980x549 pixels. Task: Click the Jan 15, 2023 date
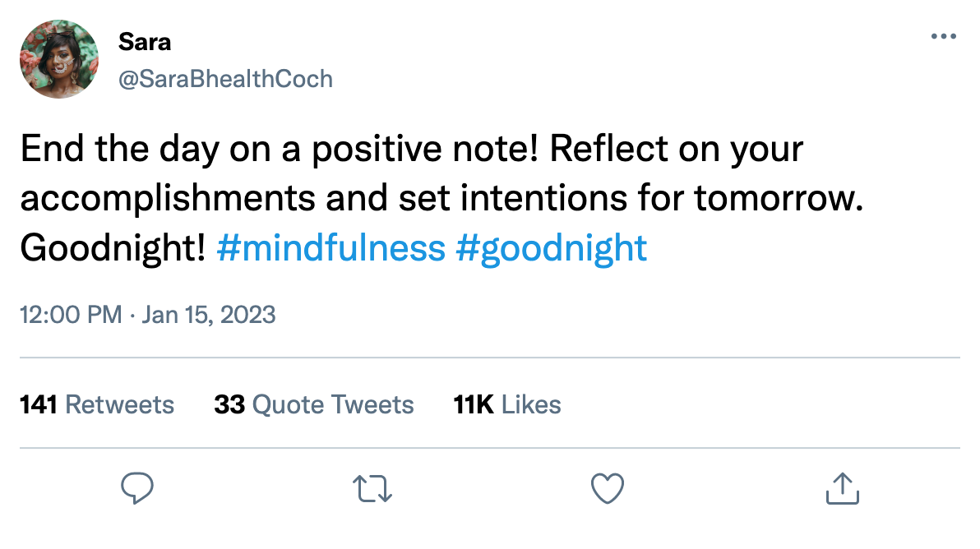pyautogui.click(x=208, y=315)
